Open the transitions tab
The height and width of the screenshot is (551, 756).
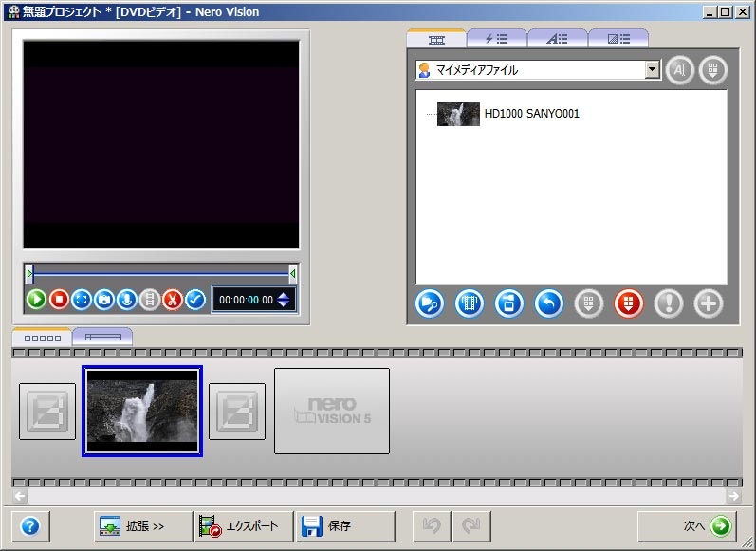[618, 39]
